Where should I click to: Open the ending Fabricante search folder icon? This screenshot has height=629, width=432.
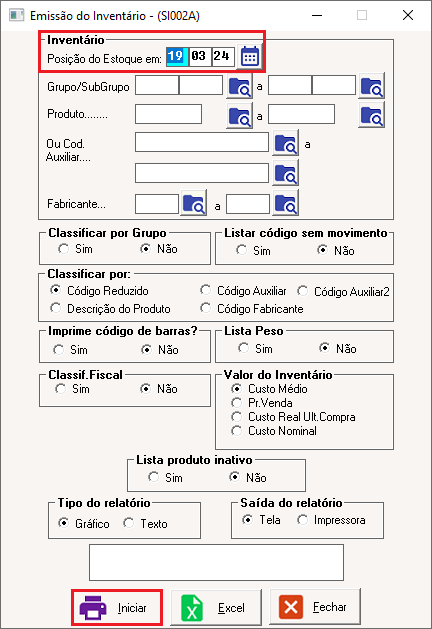pyautogui.click(x=286, y=203)
